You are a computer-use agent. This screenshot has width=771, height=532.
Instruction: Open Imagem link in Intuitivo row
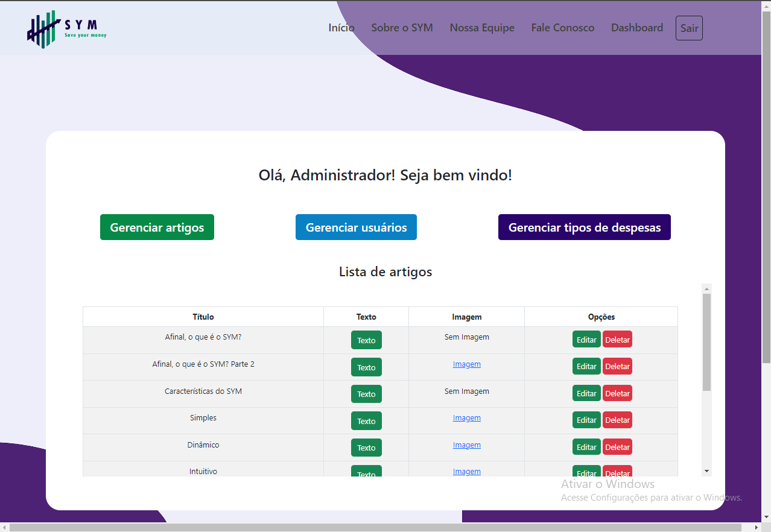coord(467,472)
